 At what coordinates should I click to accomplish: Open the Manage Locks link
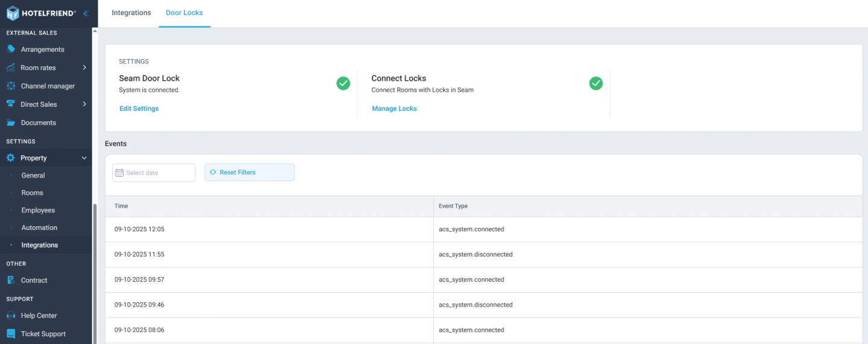tap(394, 109)
